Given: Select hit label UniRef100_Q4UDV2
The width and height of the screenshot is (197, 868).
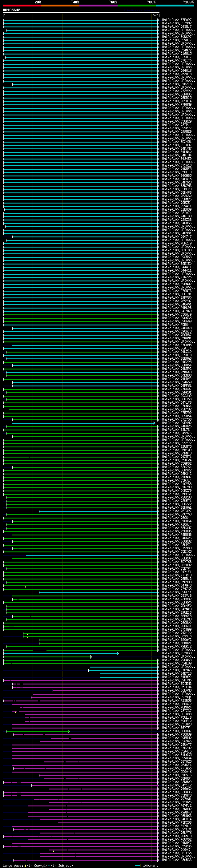Looking at the screenshot, I should pyautogui.click(x=177, y=379).
